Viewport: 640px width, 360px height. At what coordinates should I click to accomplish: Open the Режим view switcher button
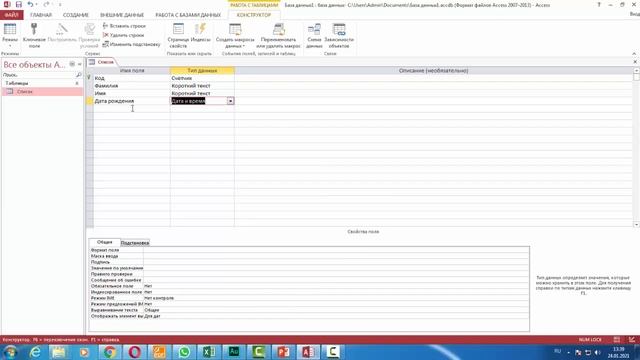tap(10, 36)
